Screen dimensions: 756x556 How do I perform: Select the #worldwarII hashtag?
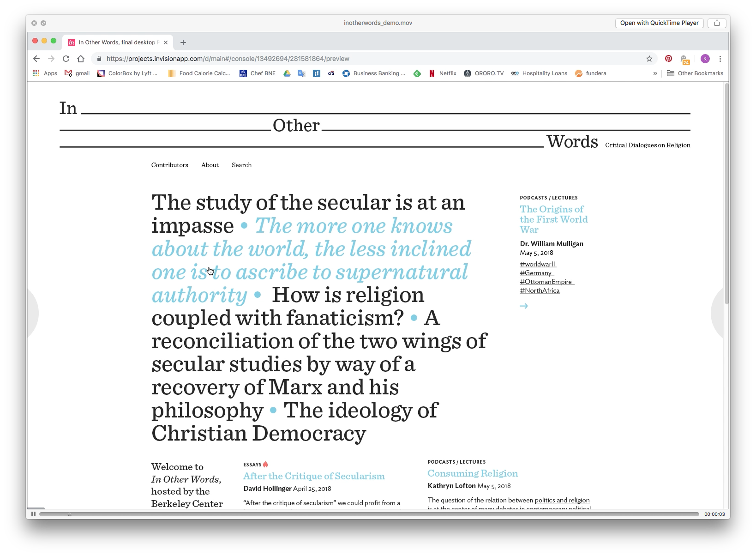point(538,264)
